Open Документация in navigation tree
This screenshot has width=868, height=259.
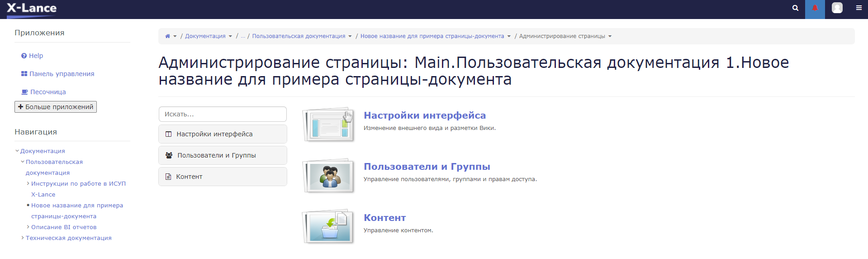[43, 151]
